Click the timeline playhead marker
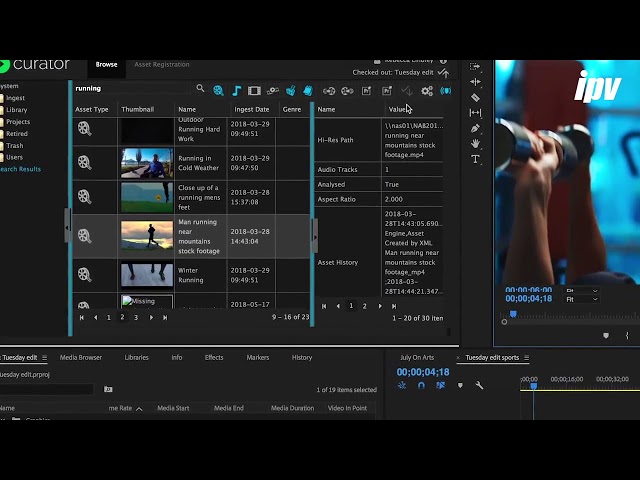 [533, 386]
